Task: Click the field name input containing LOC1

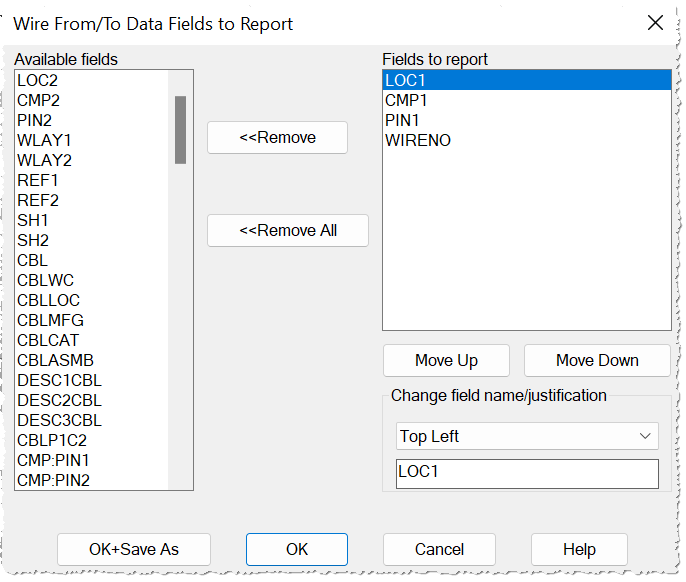Action: coord(527,473)
